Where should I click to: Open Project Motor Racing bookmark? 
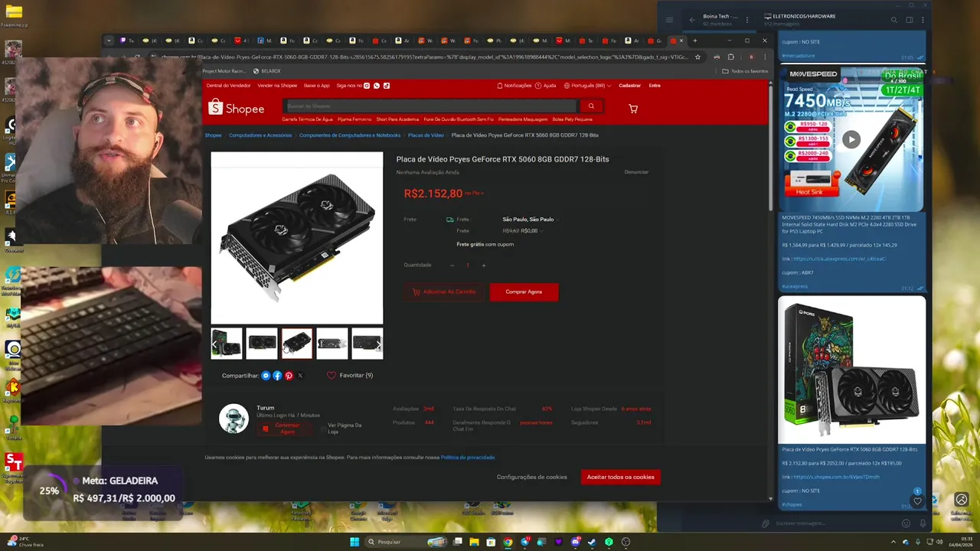(x=224, y=71)
